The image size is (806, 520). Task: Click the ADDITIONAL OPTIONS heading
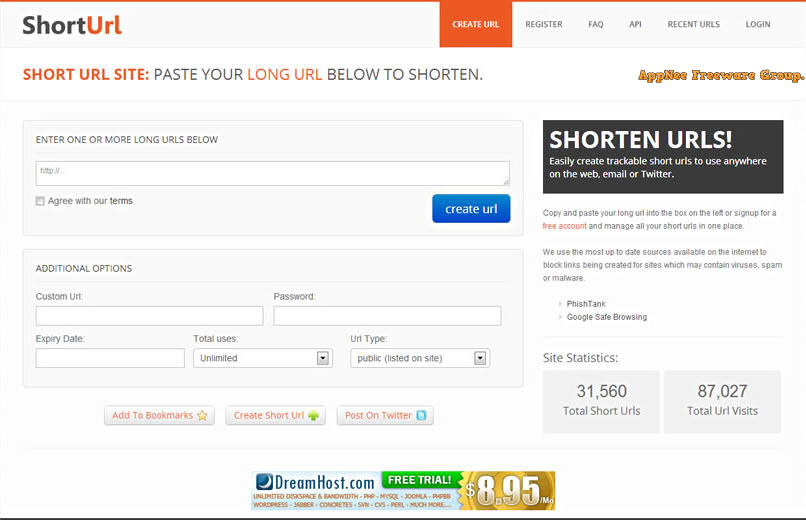pos(84,268)
